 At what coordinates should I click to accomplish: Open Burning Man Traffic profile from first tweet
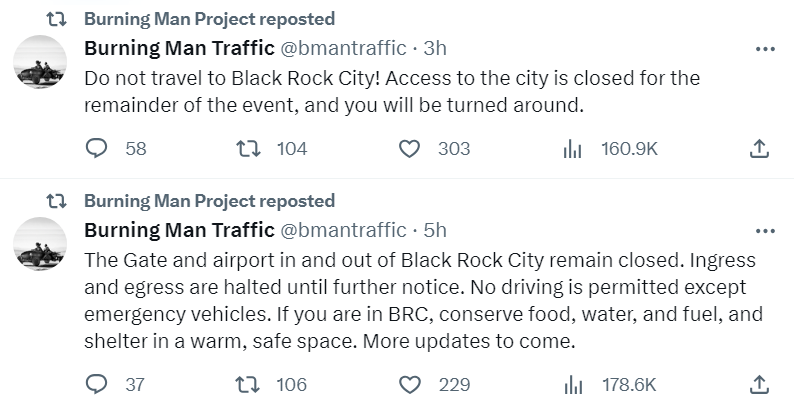coord(179,48)
